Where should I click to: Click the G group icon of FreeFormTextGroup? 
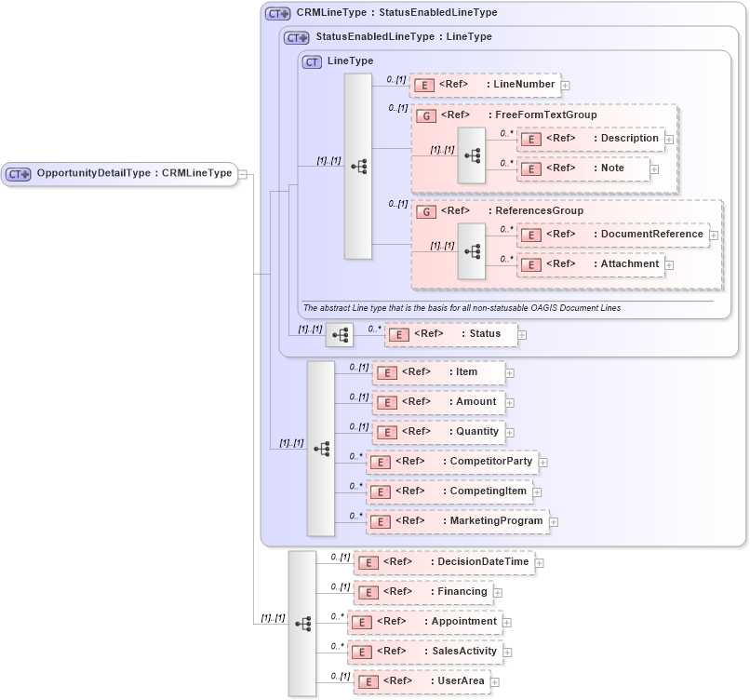tap(426, 114)
